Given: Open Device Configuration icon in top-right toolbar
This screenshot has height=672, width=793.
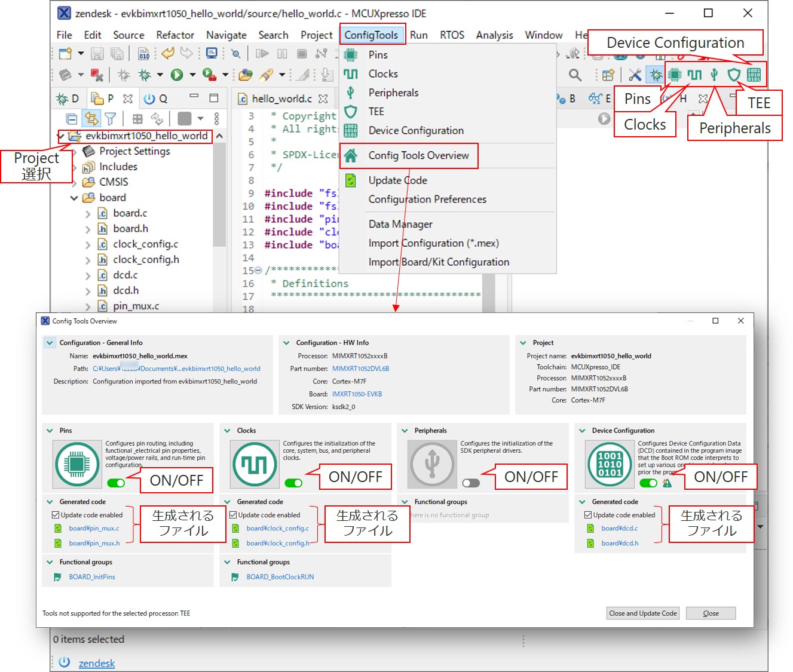Looking at the screenshot, I should click(754, 75).
